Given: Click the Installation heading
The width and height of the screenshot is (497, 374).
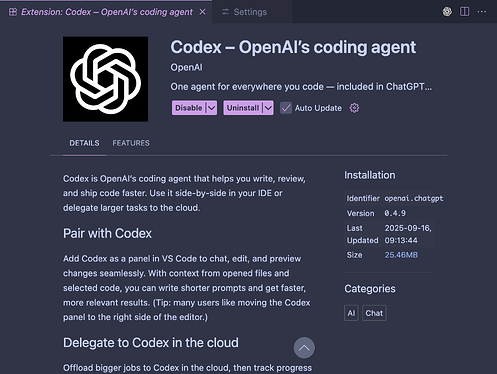Looking at the screenshot, I should pos(370,175).
